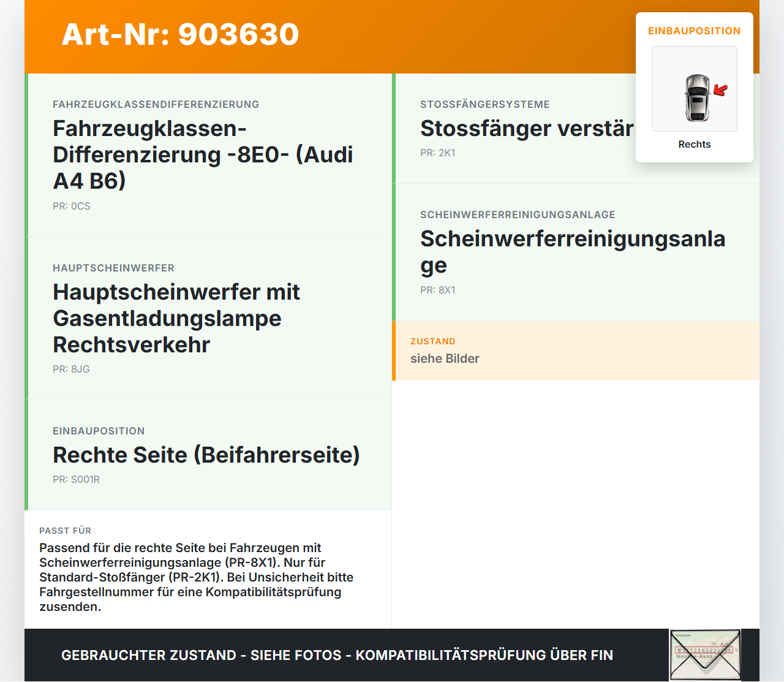The height and width of the screenshot is (682, 784).
Task: Click 'Fahrzeugklassen-Differenzierung -8E0- (Audi A4 B6)' text
Action: [x=203, y=154]
